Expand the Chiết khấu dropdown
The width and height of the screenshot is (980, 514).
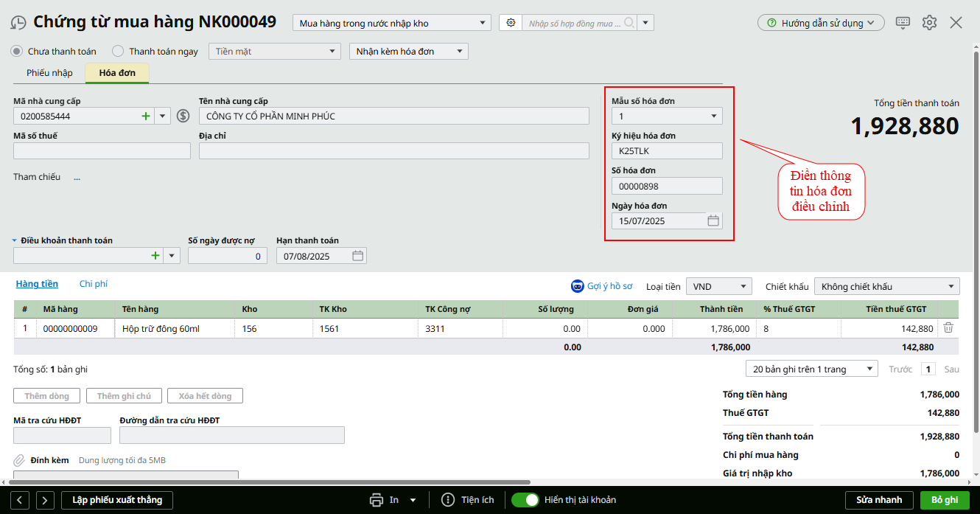click(x=886, y=286)
